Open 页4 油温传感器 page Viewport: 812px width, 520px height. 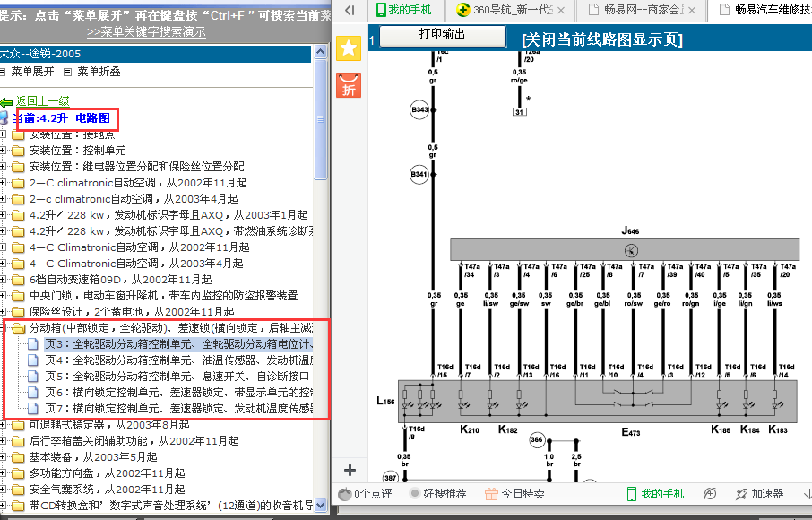point(178,360)
